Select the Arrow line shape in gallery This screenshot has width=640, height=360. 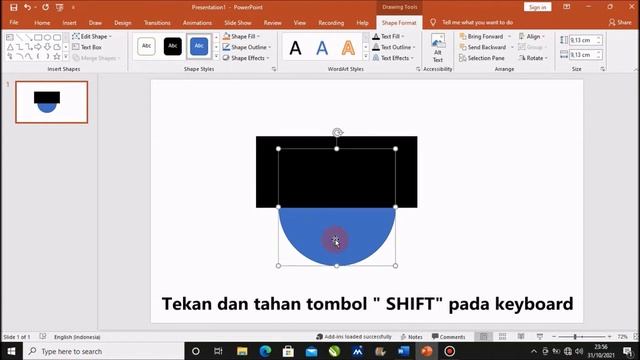coord(29,38)
